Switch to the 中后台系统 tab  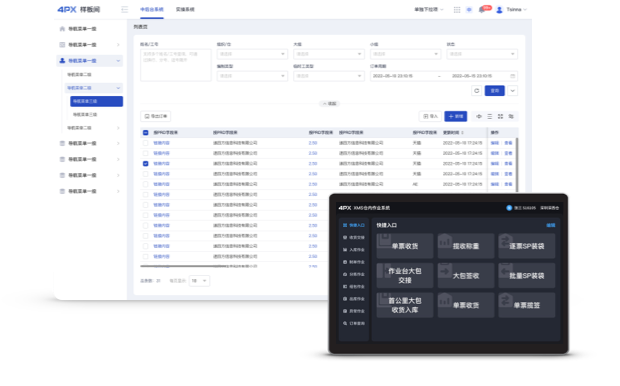coord(152,9)
